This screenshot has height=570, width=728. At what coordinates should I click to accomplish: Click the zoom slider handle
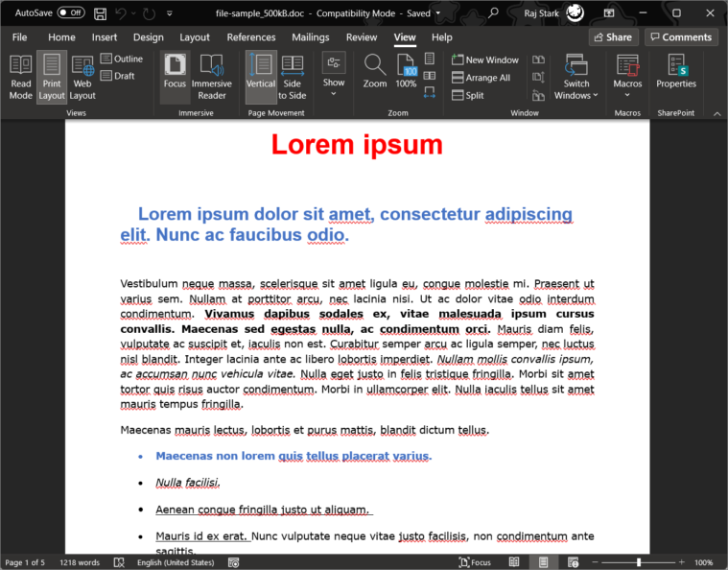tap(639, 562)
